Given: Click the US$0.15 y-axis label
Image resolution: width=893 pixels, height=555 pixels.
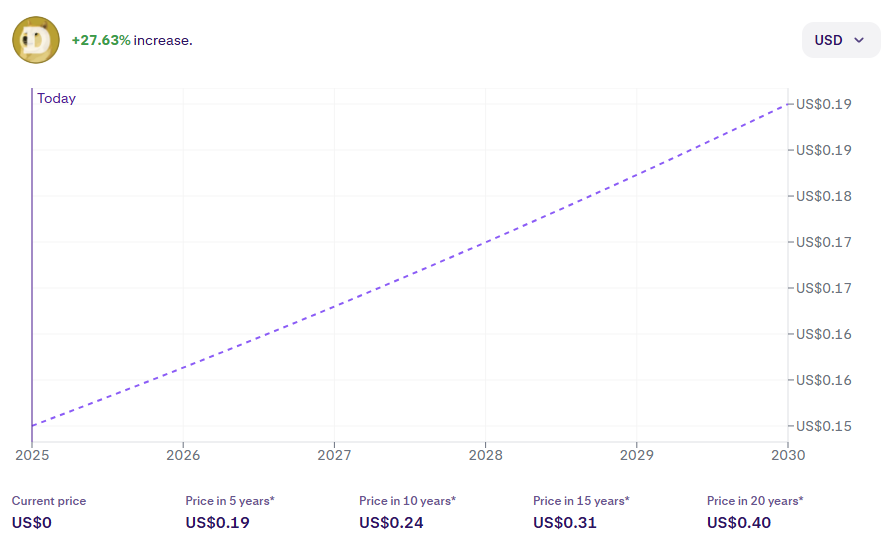Looking at the screenshot, I should [x=823, y=426].
